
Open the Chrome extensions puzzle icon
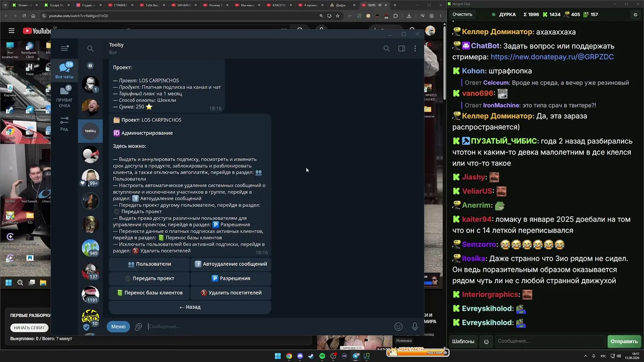396,16
